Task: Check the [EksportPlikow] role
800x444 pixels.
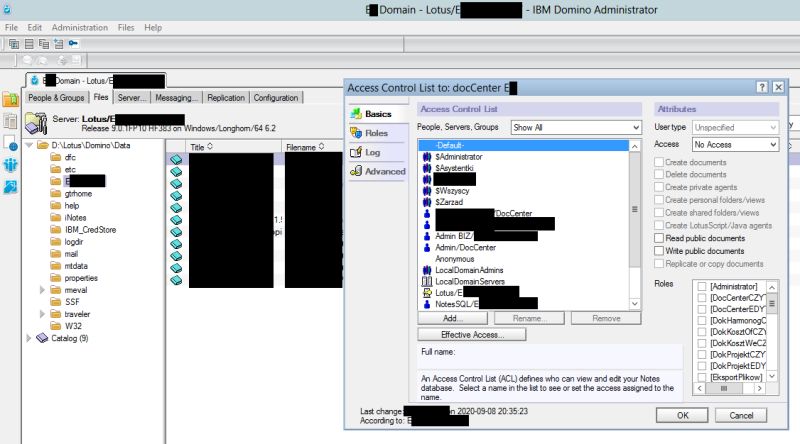Action: 702,377
